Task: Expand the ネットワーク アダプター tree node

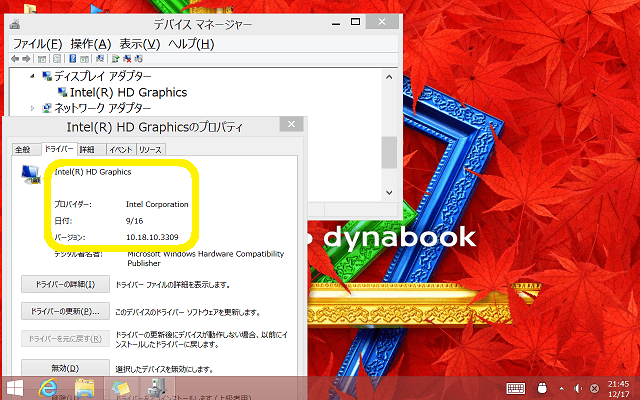Action: (x=33, y=108)
